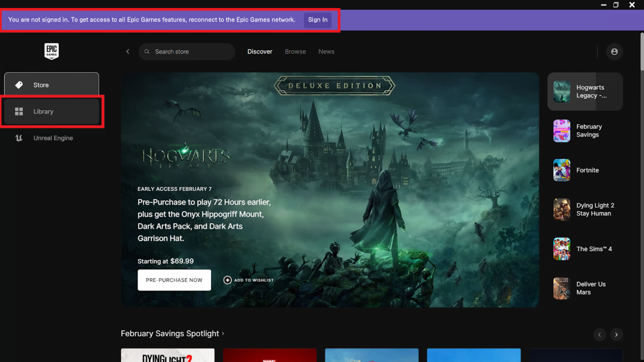
Task: Open the account profile icon
Action: 614,51
